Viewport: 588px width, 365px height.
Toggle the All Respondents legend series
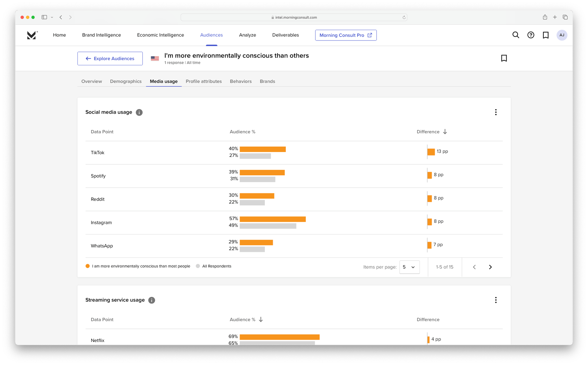(213, 266)
